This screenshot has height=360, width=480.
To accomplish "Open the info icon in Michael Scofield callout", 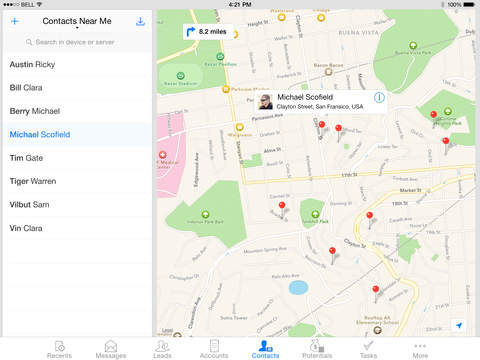I will point(379,97).
